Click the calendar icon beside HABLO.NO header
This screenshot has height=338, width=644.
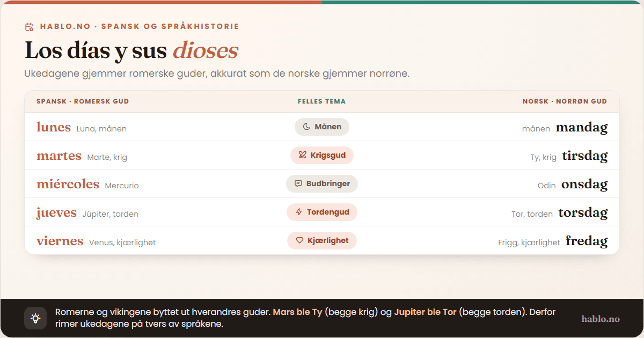click(x=30, y=27)
